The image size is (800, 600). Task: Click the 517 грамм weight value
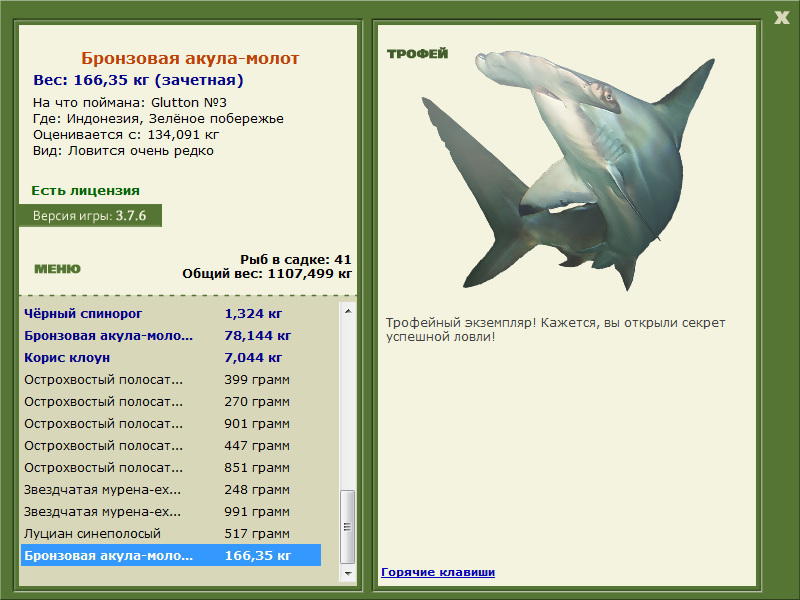[x=257, y=533]
